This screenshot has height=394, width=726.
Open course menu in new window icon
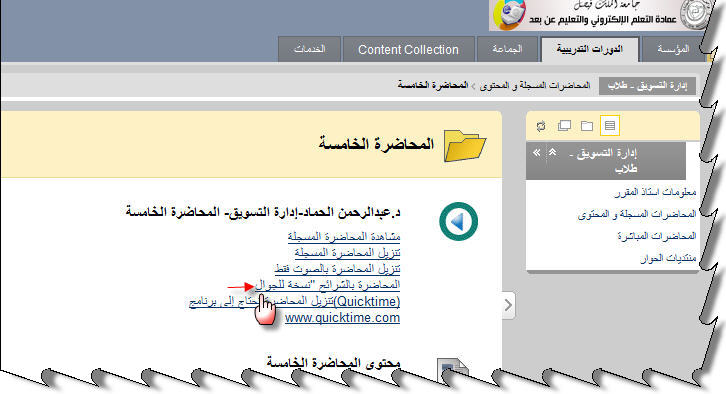coord(564,125)
